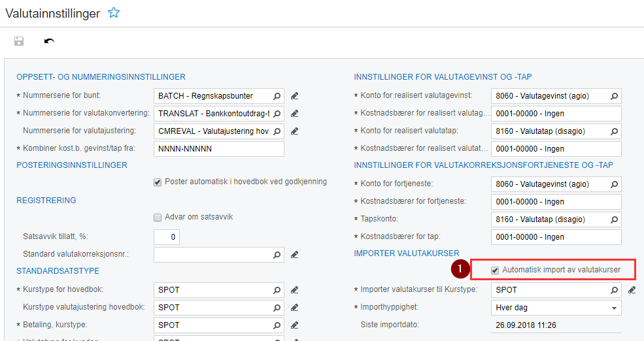Viewport: 644px width, 341px height.
Task: Click Kostnadsbærer for tap field
Action: pyautogui.click(x=556, y=237)
